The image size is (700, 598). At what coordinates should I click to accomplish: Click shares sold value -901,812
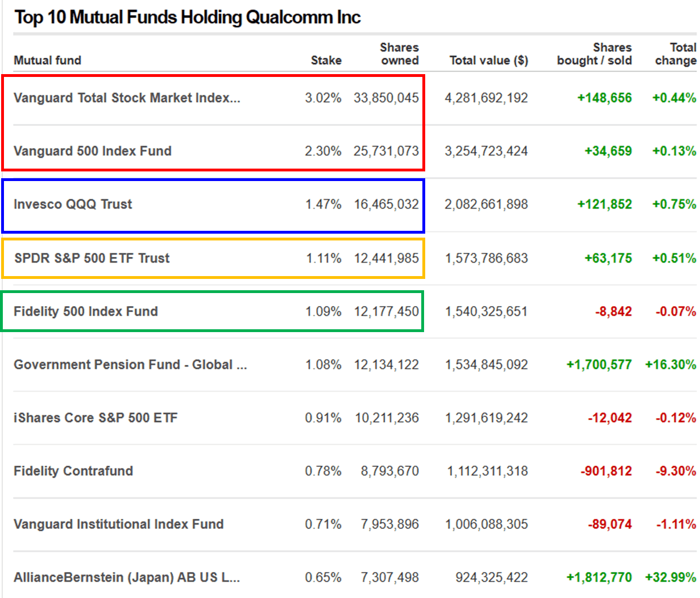607,471
